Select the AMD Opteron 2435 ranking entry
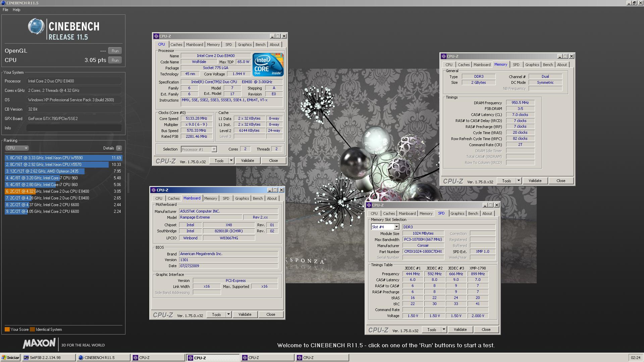The height and width of the screenshot is (362, 644). [63, 171]
